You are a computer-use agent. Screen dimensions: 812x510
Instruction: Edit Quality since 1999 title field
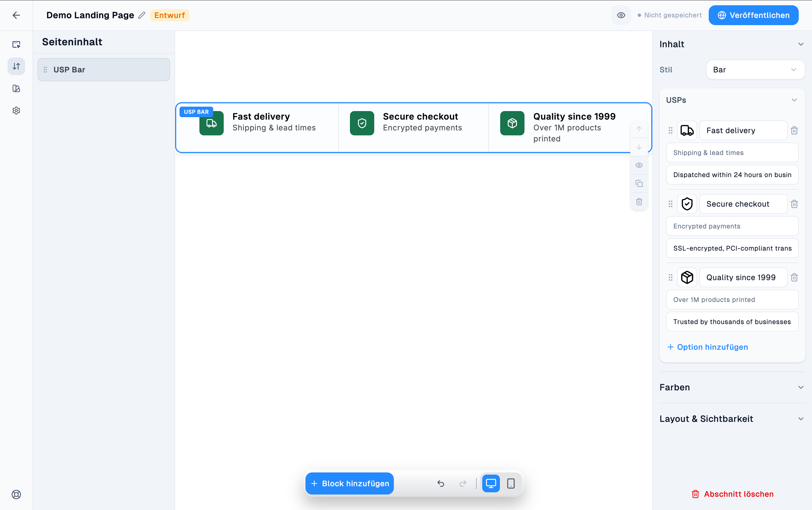point(743,278)
